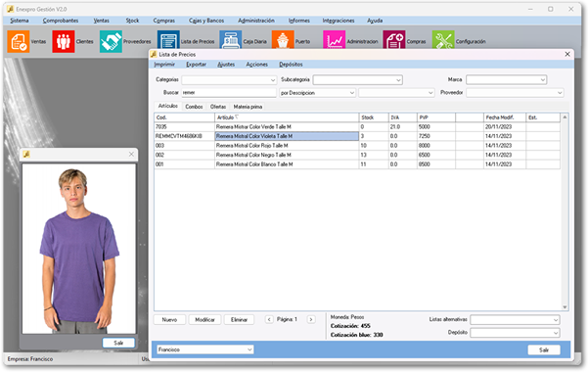
Task: Open the Ventas toolbar icon
Action: coord(18,42)
